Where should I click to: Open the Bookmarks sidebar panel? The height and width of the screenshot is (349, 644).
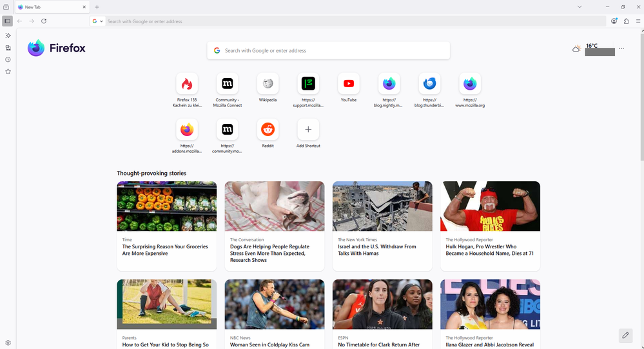click(8, 72)
